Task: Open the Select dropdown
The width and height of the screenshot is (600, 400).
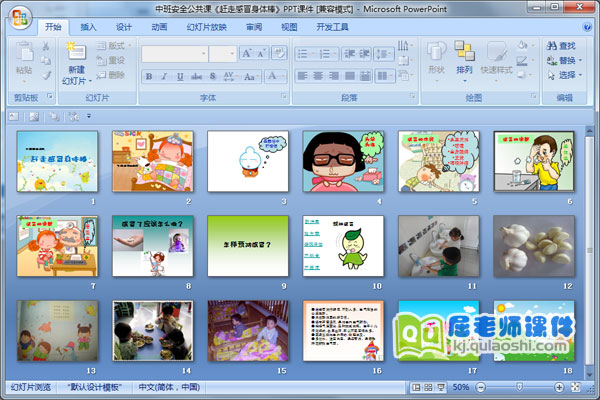Action: [x=564, y=75]
